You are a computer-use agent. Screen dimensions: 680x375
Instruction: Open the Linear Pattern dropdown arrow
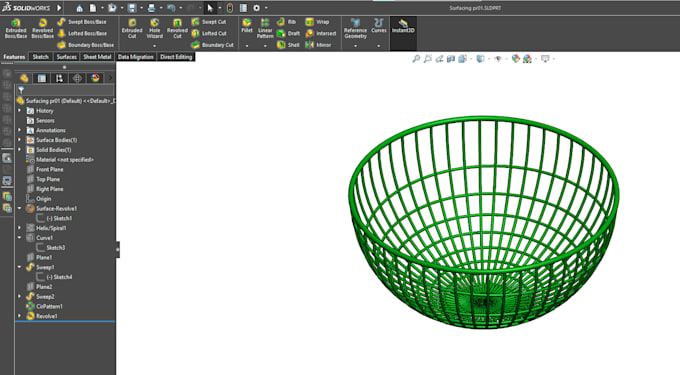[x=265, y=46]
